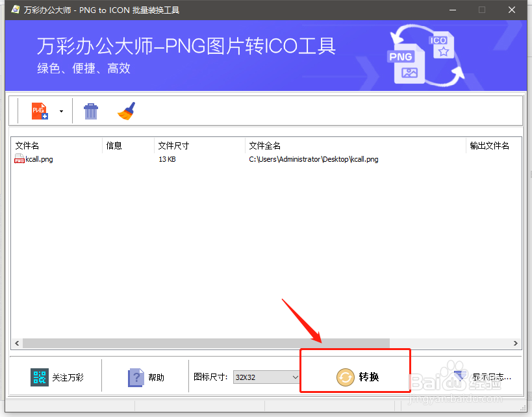Click the horizontal scrollbar left arrow
Image resolution: width=532 pixels, height=417 pixels.
pos(17,344)
